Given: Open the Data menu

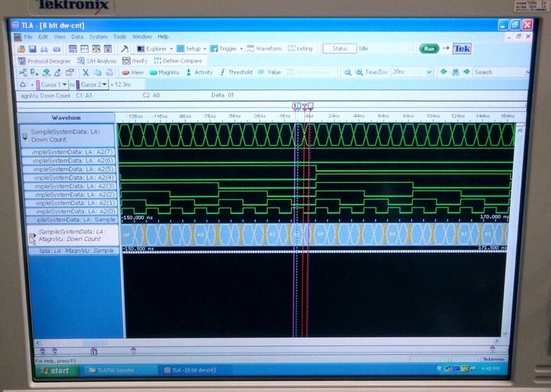Looking at the screenshot, I should coord(78,37).
